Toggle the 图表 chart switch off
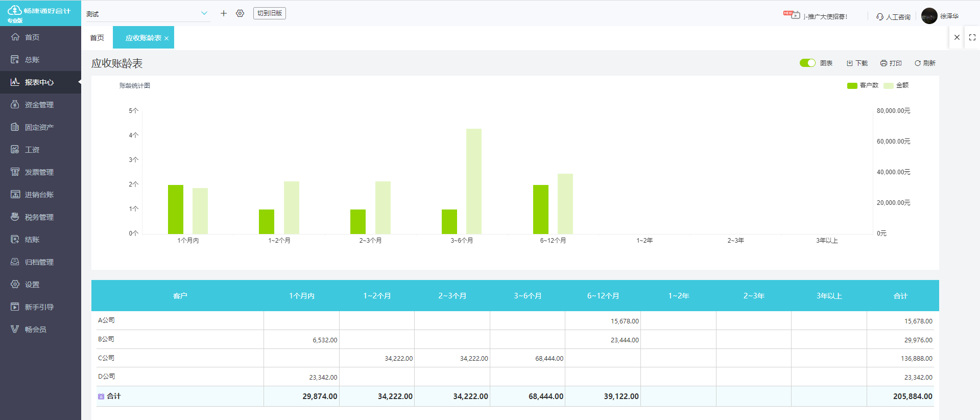Viewport: 980px width, 420px height. 807,63
